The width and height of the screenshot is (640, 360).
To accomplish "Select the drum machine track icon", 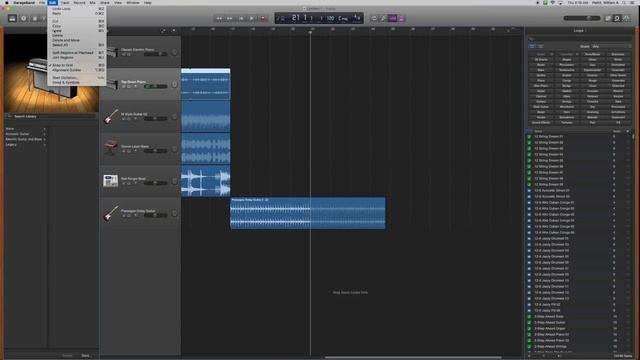I will [x=111, y=181].
